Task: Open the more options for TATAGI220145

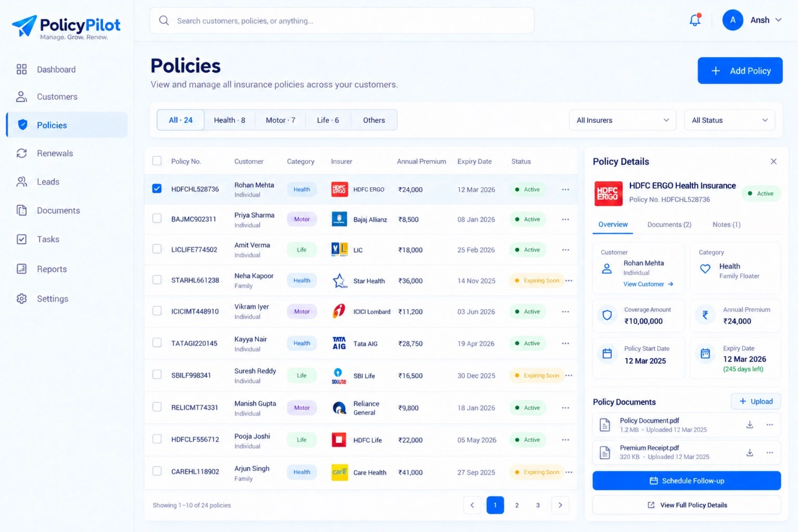Action: pos(565,344)
